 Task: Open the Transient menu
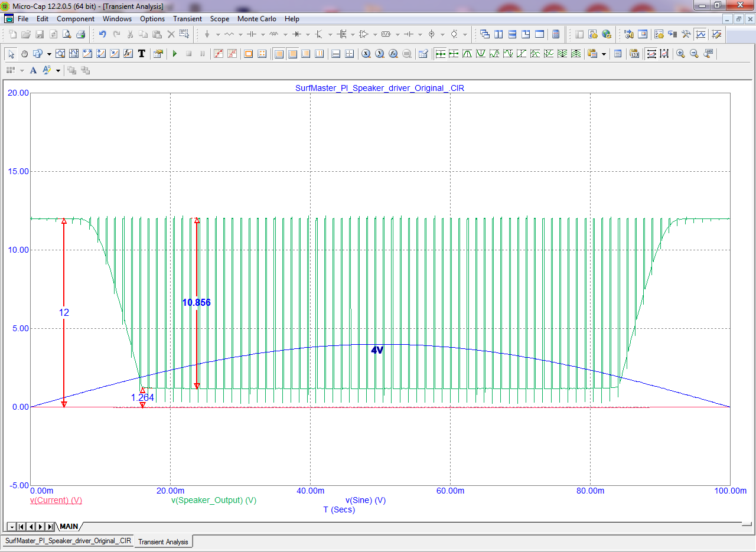187,19
